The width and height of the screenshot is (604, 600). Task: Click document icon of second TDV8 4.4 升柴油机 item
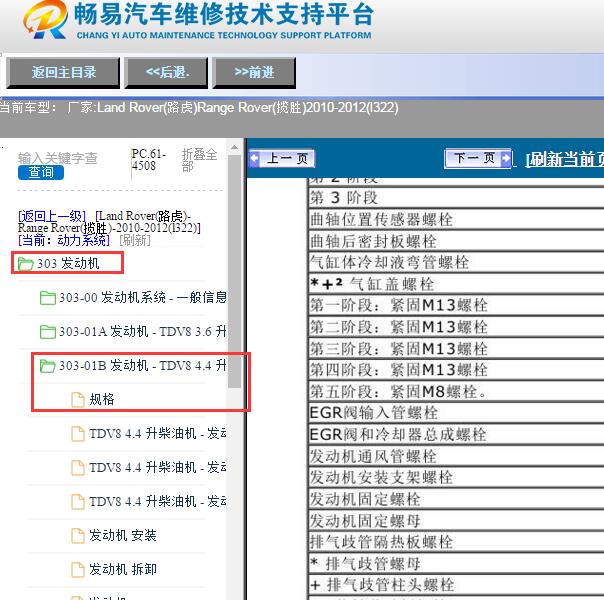(x=78, y=468)
